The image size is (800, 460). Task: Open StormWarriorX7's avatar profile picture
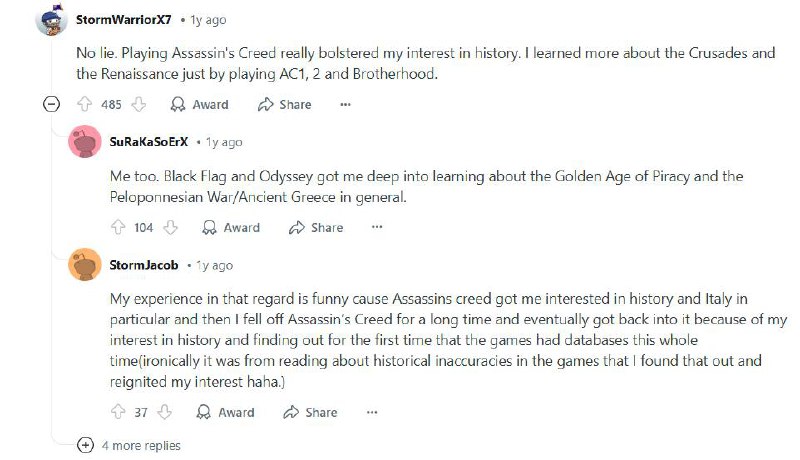52,20
